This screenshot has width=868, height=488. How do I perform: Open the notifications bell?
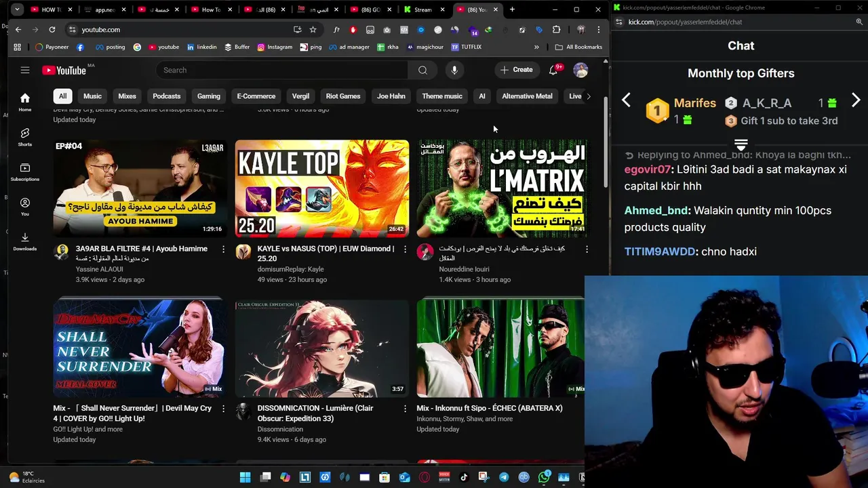click(x=553, y=70)
